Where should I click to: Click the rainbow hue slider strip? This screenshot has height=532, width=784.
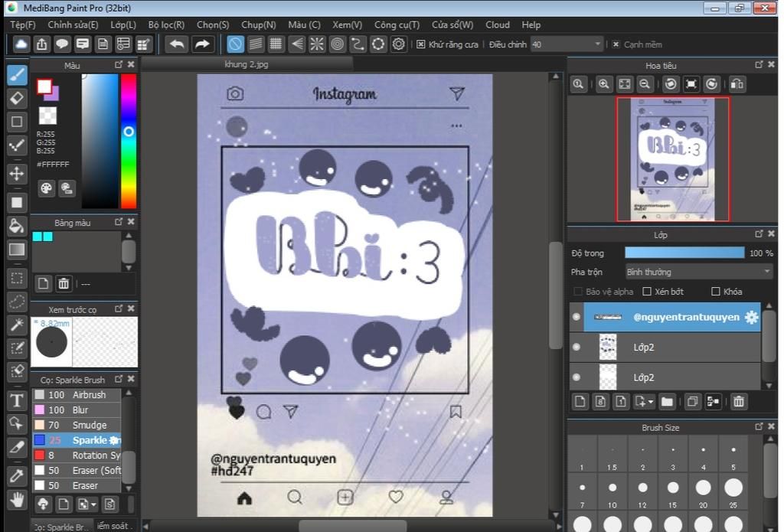129,141
